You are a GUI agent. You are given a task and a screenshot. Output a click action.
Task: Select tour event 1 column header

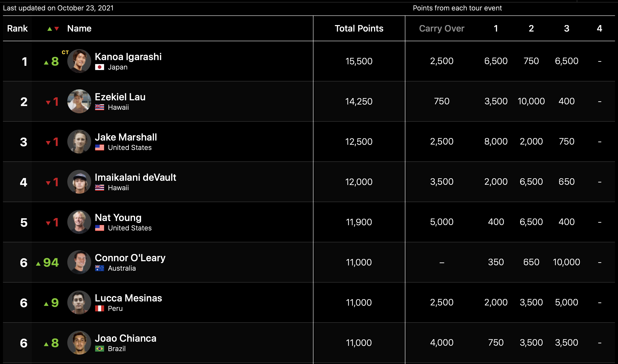[496, 29]
